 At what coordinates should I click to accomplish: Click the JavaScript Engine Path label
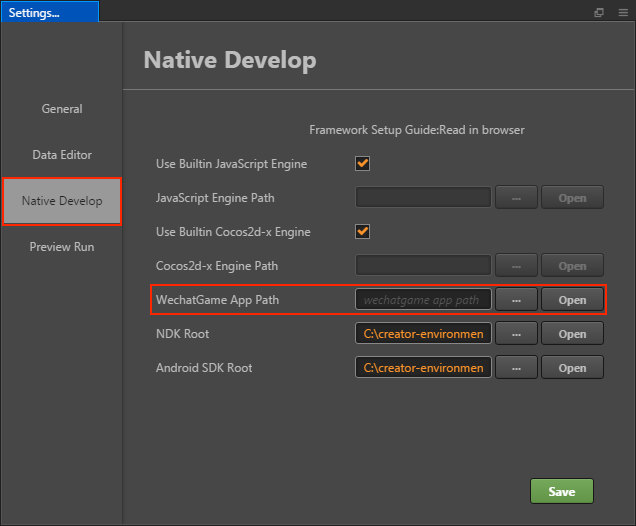point(215,198)
